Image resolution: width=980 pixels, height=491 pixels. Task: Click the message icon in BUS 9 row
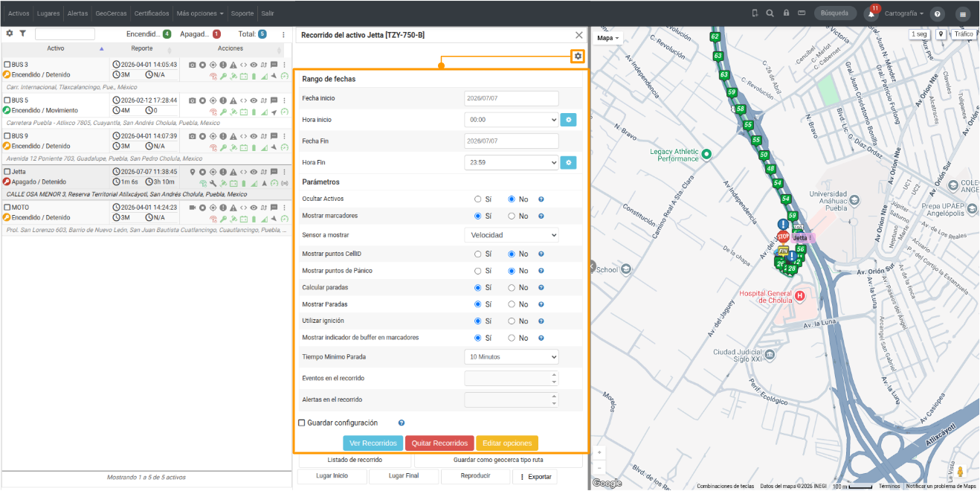tap(274, 136)
